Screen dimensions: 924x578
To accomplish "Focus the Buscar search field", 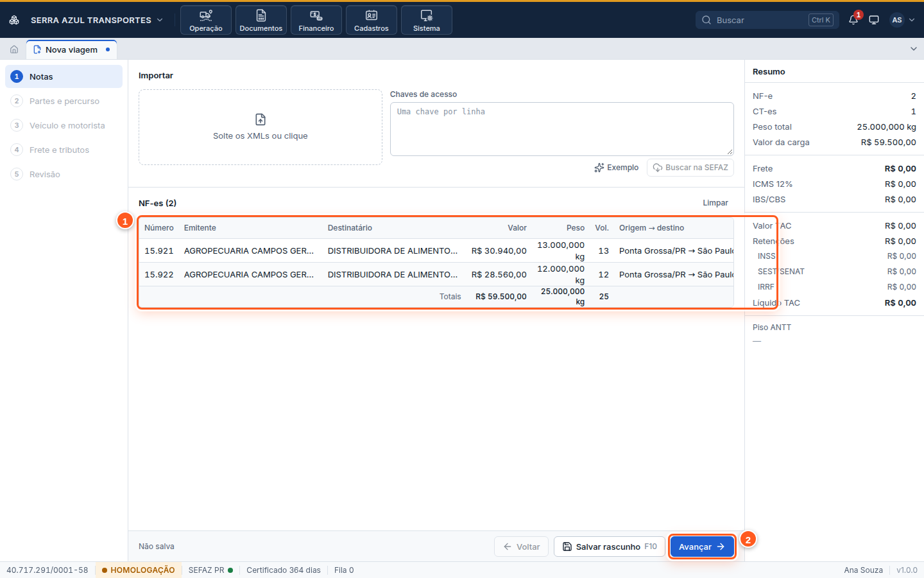I will click(767, 20).
